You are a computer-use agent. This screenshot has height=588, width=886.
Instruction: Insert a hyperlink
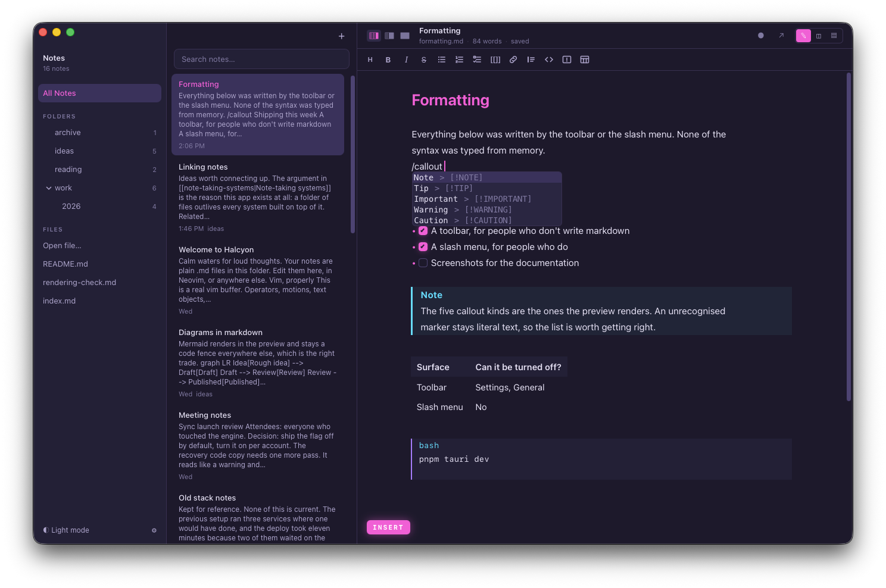coord(513,60)
